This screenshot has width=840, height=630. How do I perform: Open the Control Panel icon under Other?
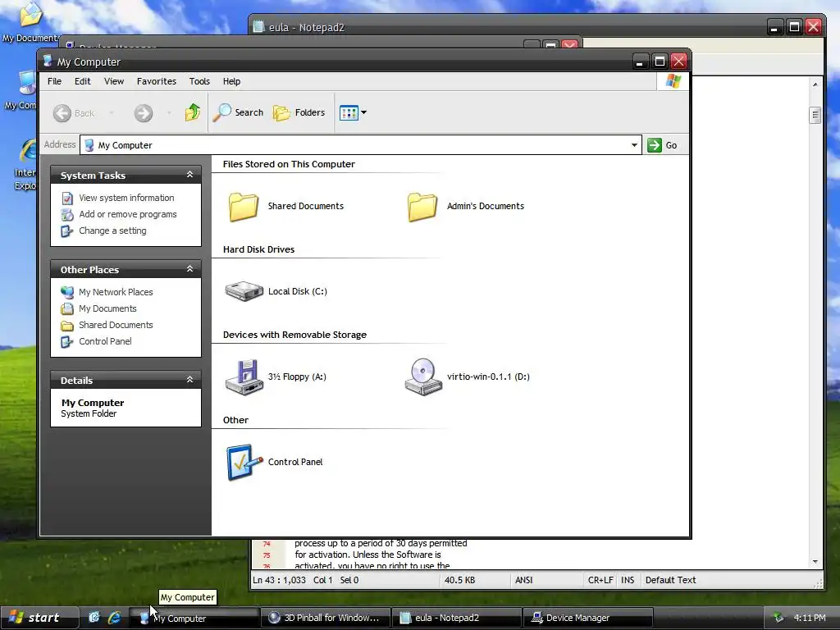pos(244,462)
